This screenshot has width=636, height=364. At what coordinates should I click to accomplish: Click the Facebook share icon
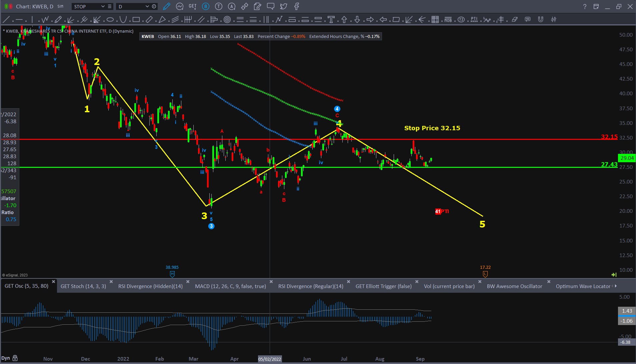(x=296, y=6)
